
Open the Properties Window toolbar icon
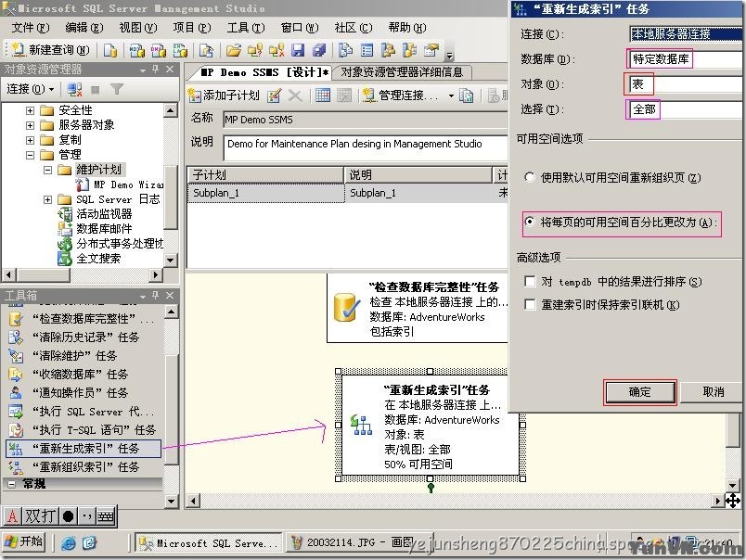[x=431, y=50]
